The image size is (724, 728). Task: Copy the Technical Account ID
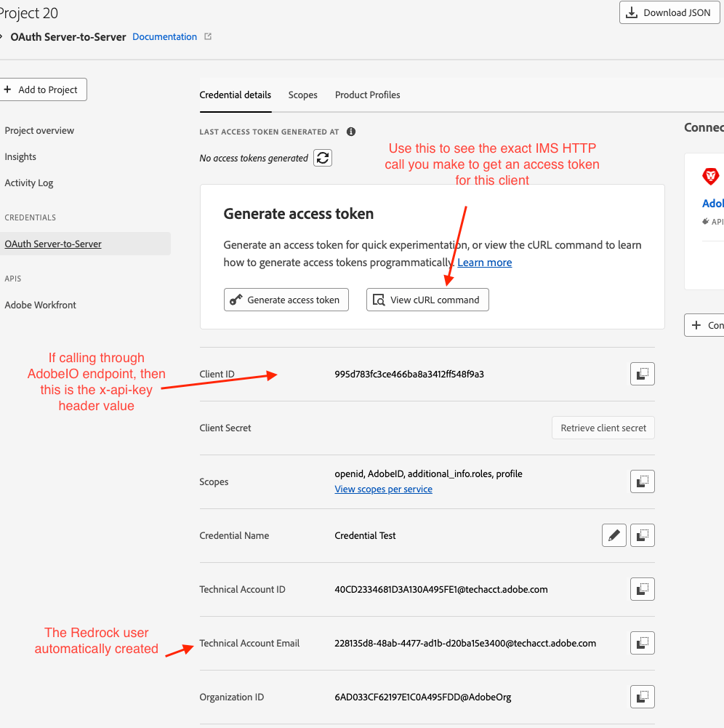tap(642, 589)
